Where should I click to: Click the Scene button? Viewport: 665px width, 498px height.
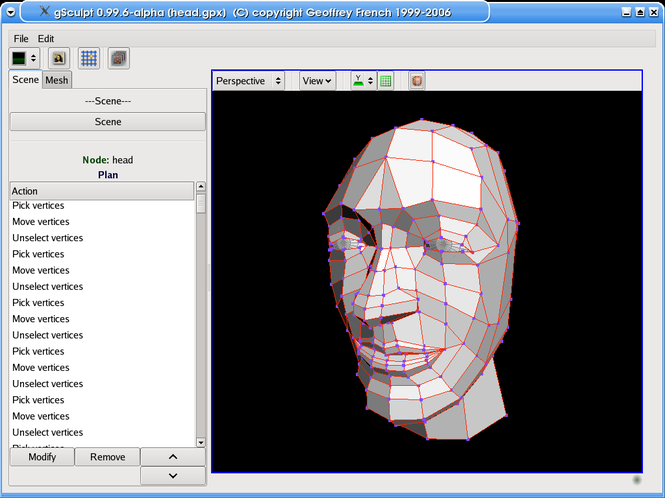108,122
